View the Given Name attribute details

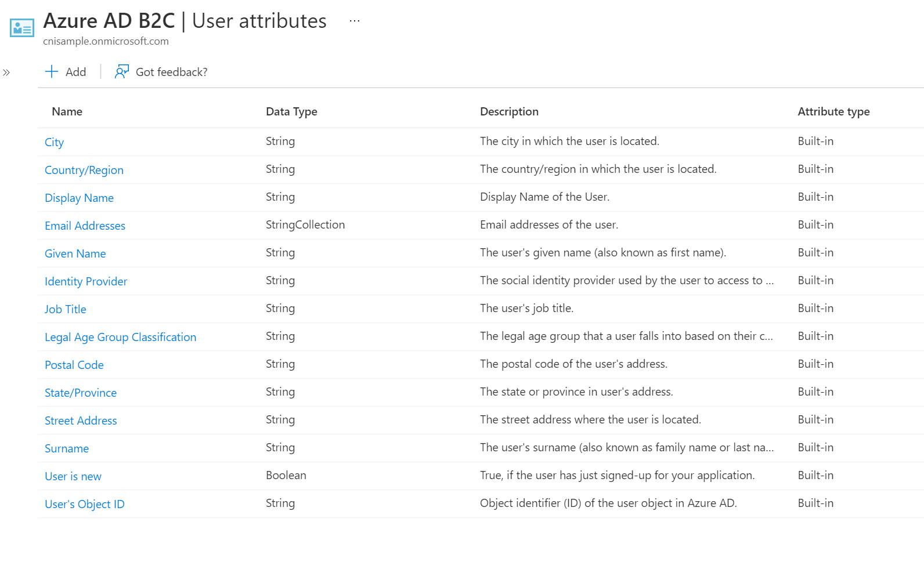tap(75, 253)
